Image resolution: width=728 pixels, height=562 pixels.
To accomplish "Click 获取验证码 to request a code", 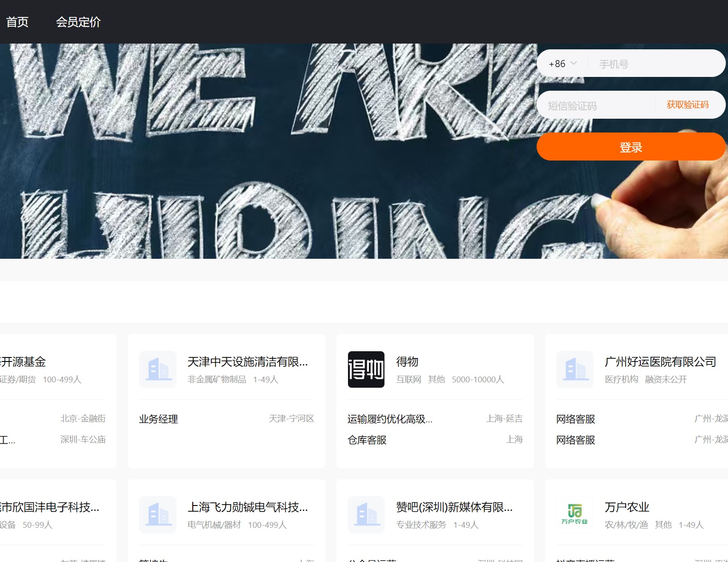I will coord(688,104).
